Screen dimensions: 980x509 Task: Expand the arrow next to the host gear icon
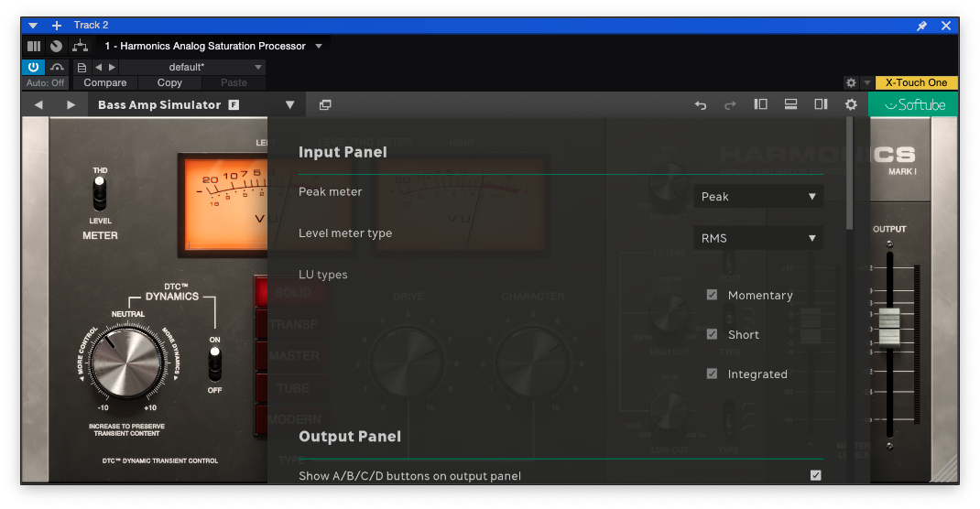pos(866,82)
